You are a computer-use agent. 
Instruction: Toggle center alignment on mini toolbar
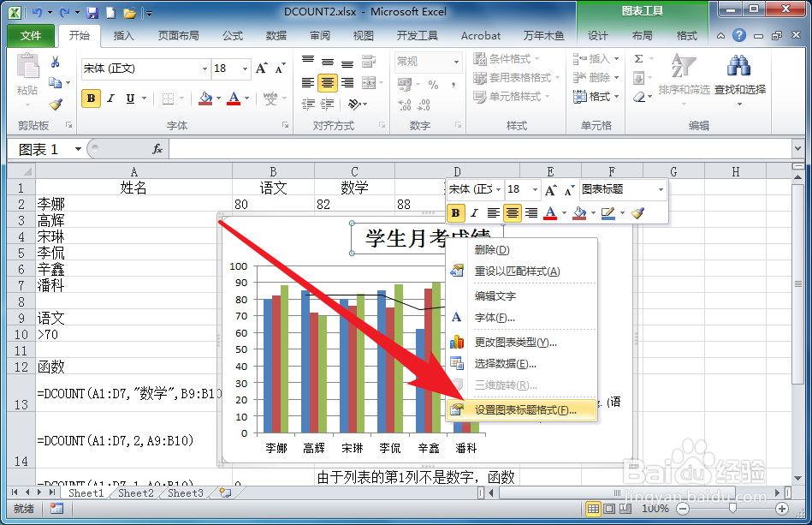tap(513, 212)
